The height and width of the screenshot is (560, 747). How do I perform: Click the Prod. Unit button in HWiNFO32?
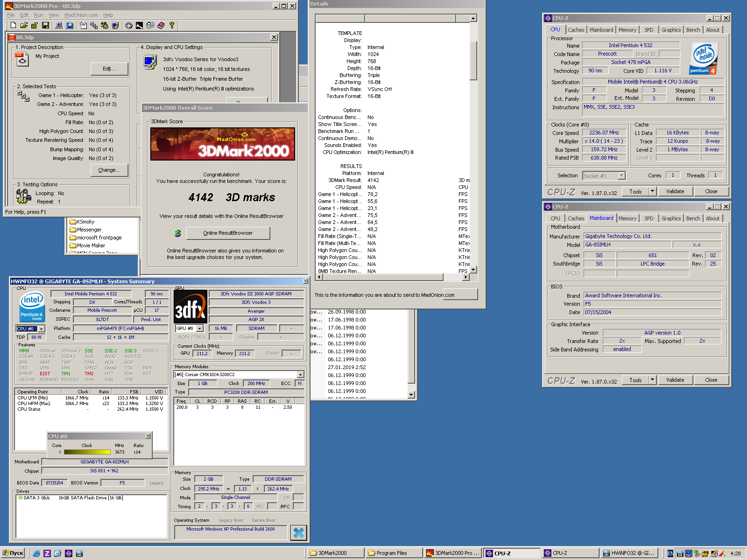(151, 320)
